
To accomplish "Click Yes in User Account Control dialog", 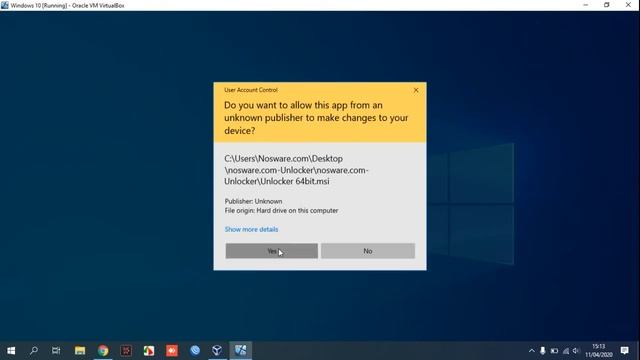I will [271, 251].
